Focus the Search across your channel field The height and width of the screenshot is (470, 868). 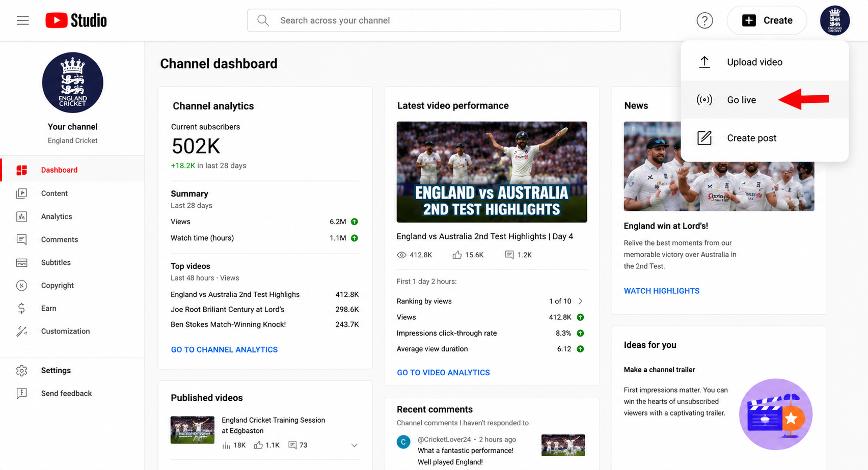click(433, 20)
